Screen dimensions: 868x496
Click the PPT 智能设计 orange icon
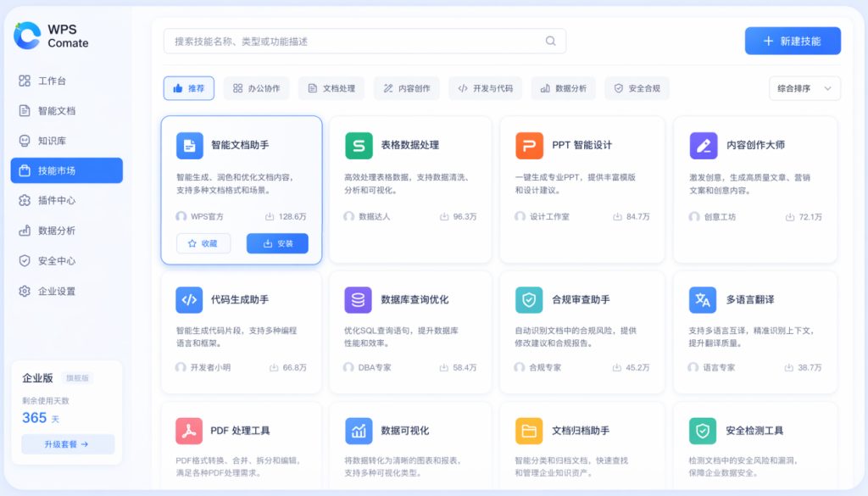click(529, 146)
